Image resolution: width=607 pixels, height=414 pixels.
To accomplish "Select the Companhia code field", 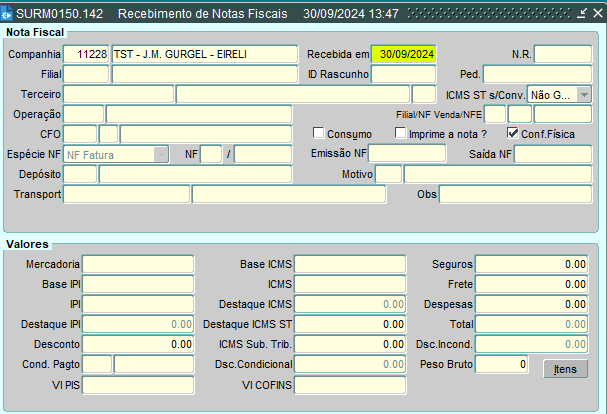I will coord(86,54).
